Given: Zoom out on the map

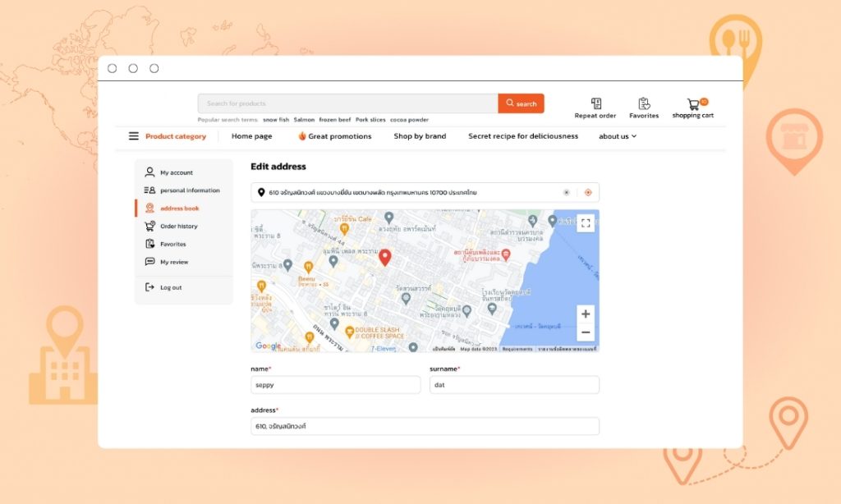Looking at the screenshot, I should pyautogui.click(x=585, y=332).
